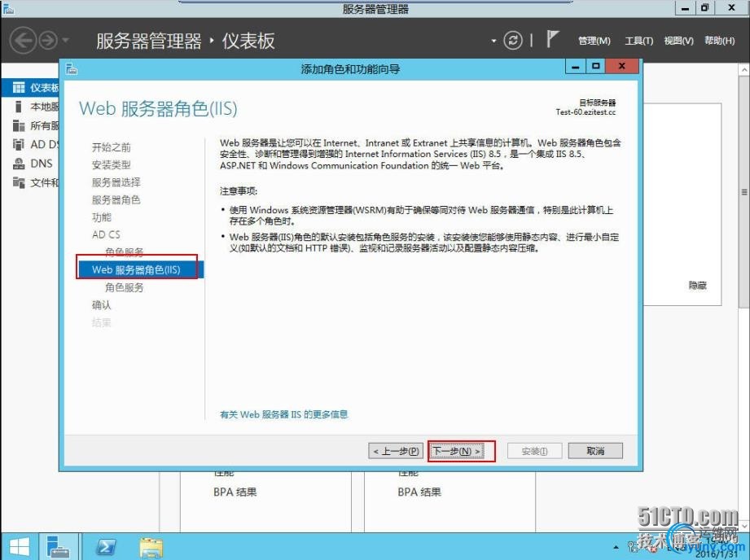This screenshot has width=750, height=560.
Task: Click the 注意事项 heading text
Action: click(239, 191)
